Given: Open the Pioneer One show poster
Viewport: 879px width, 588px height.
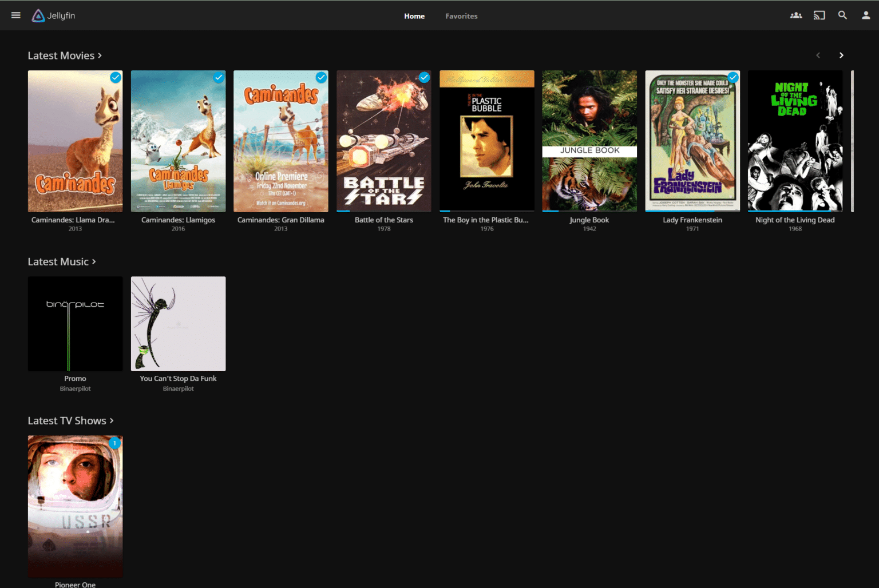Looking at the screenshot, I should coord(75,507).
